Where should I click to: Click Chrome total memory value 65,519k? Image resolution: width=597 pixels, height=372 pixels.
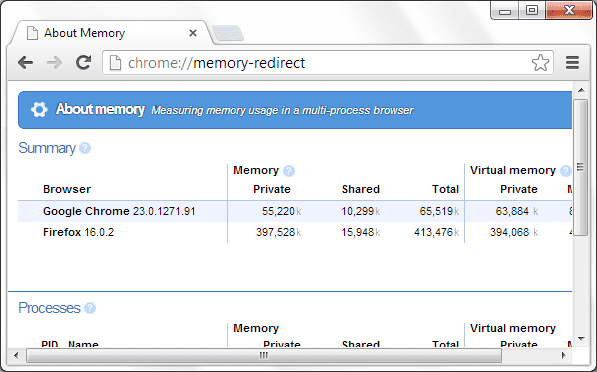[439, 211]
